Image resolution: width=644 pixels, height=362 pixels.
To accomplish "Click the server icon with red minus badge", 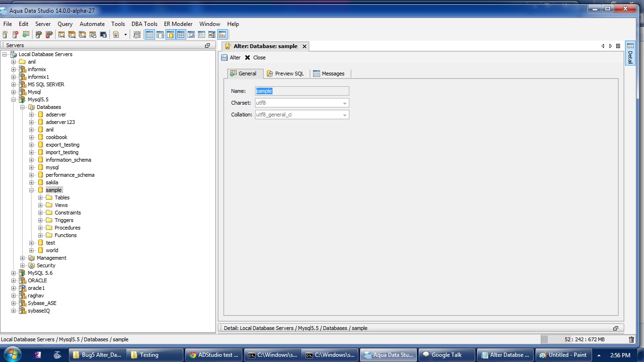I will coord(15,34).
